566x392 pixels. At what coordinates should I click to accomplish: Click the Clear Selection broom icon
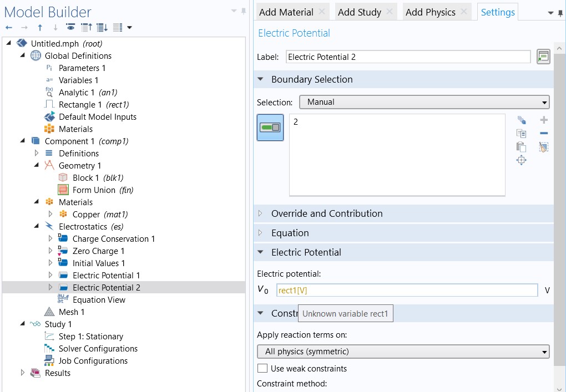click(x=544, y=147)
